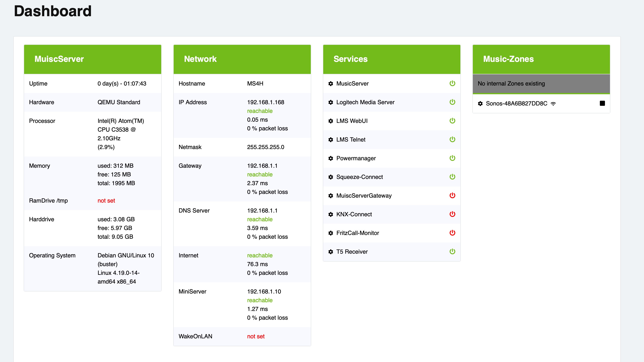Toggle LMS Telnet power button
Viewport: 644px width, 362px height.
[x=452, y=139]
